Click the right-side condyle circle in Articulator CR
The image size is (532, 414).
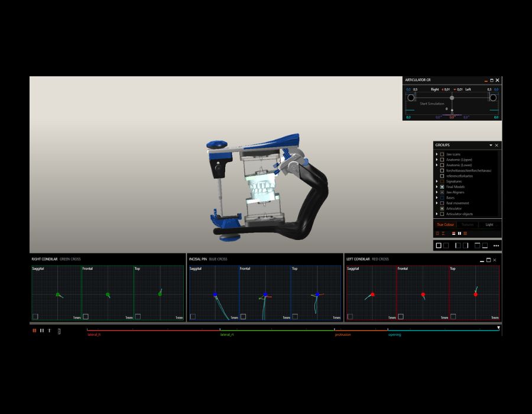493,98
